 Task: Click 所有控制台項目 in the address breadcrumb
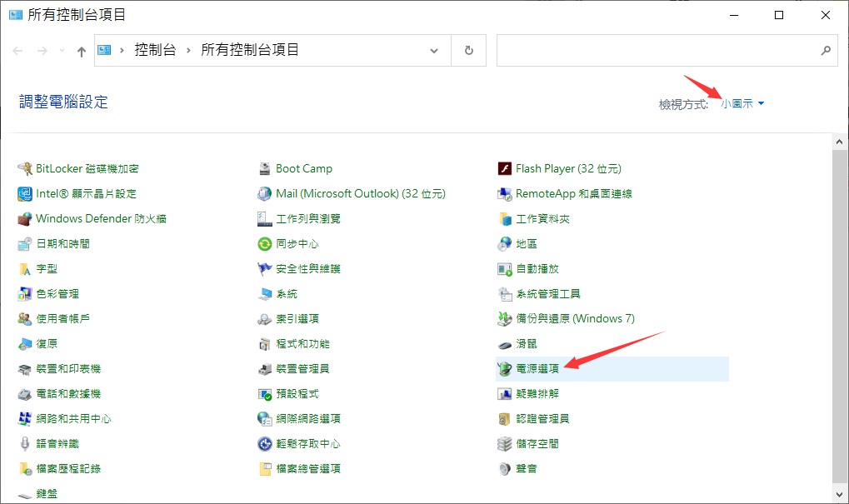250,50
